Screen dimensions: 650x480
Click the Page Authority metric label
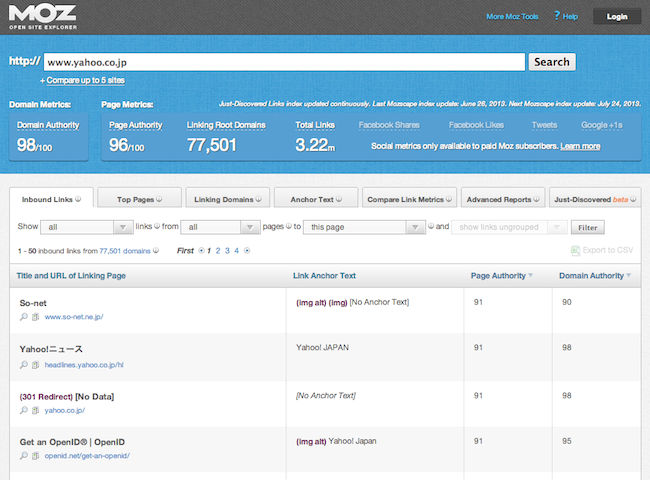[136, 125]
